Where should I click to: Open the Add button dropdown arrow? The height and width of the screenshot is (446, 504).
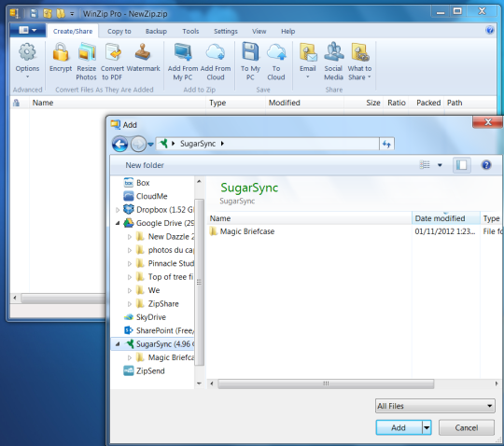(x=427, y=427)
